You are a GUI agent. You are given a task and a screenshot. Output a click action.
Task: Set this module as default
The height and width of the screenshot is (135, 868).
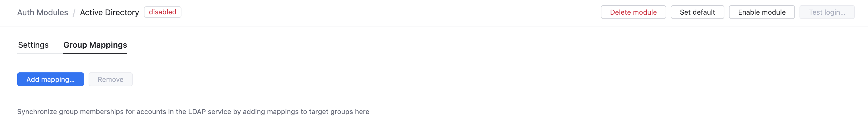click(697, 12)
